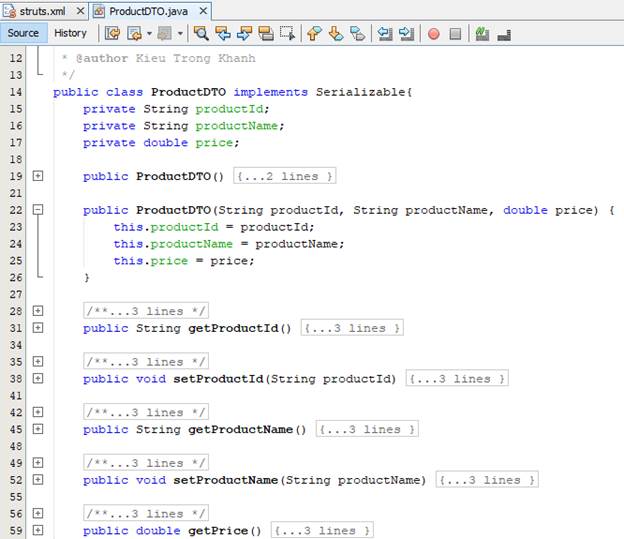Start macro recording with the red circle icon

pyautogui.click(x=434, y=34)
